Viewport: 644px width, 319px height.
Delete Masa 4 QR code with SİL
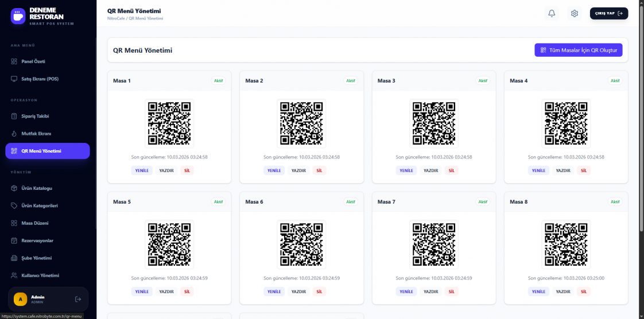pos(584,170)
